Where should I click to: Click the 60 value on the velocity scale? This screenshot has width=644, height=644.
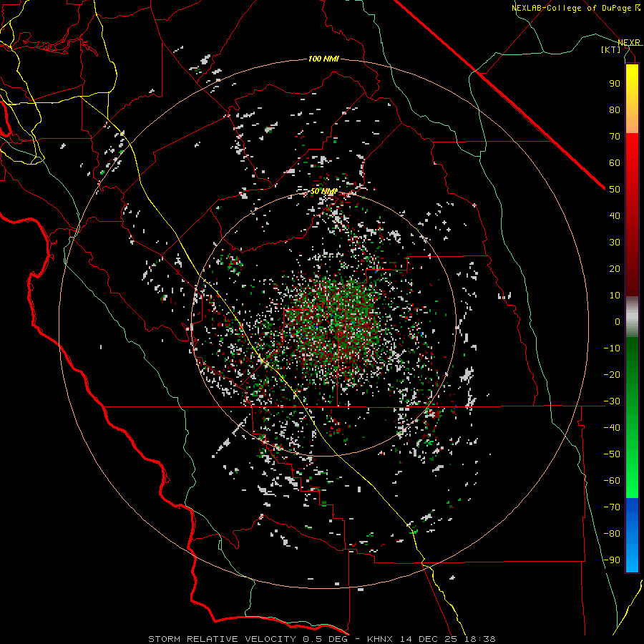pyautogui.click(x=615, y=163)
